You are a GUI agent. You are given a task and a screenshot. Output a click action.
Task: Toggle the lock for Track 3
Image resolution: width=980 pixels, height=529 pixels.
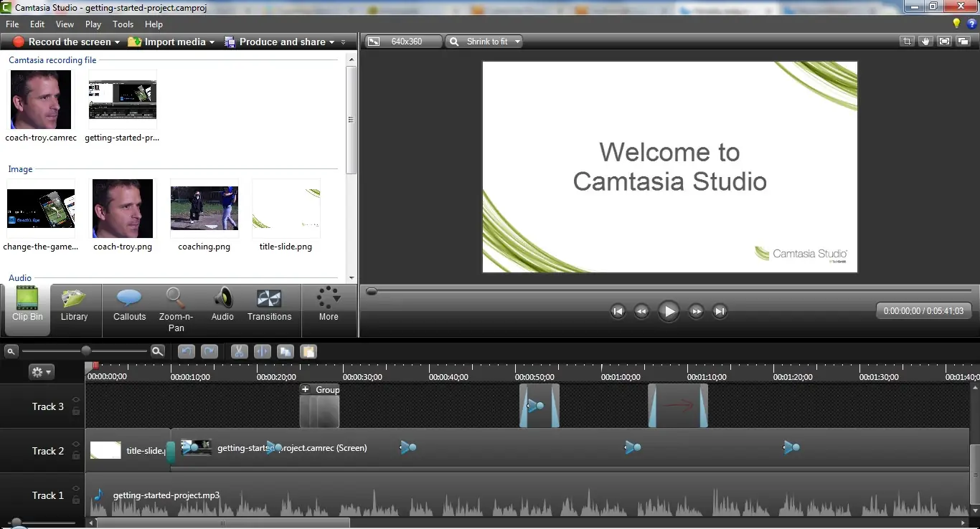(75, 411)
